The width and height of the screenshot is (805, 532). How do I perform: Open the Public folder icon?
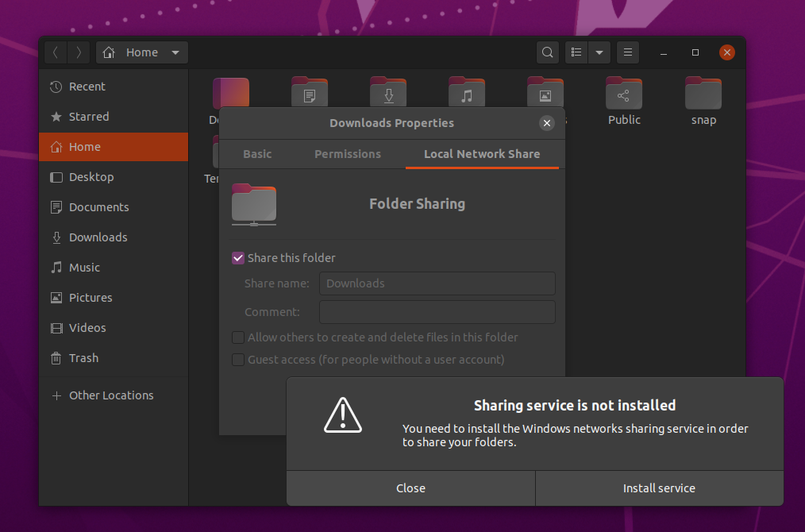coord(624,94)
